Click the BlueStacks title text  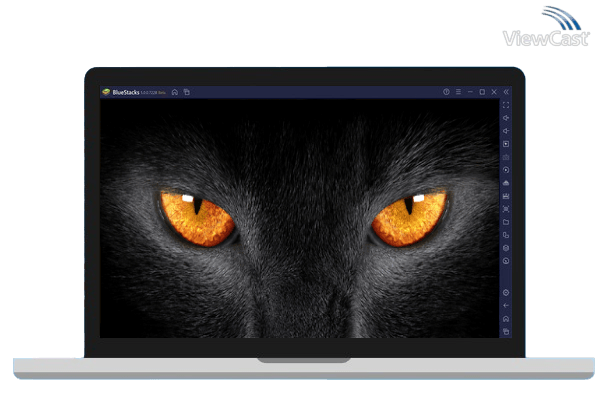click(x=126, y=93)
